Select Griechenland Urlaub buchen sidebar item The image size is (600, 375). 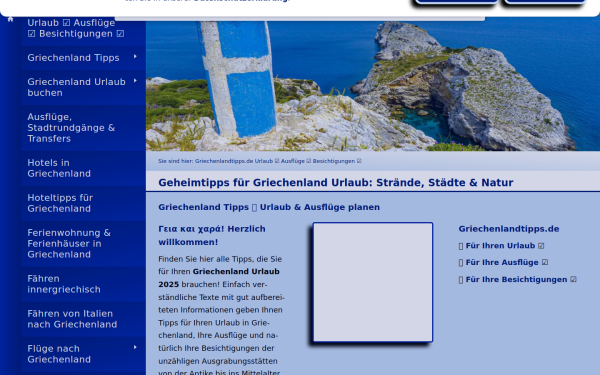83,87
